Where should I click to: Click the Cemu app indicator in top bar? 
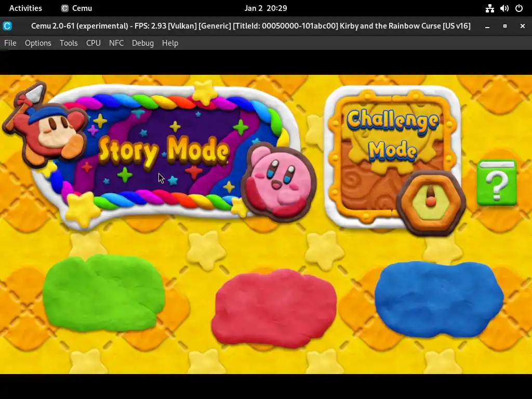click(x=77, y=8)
